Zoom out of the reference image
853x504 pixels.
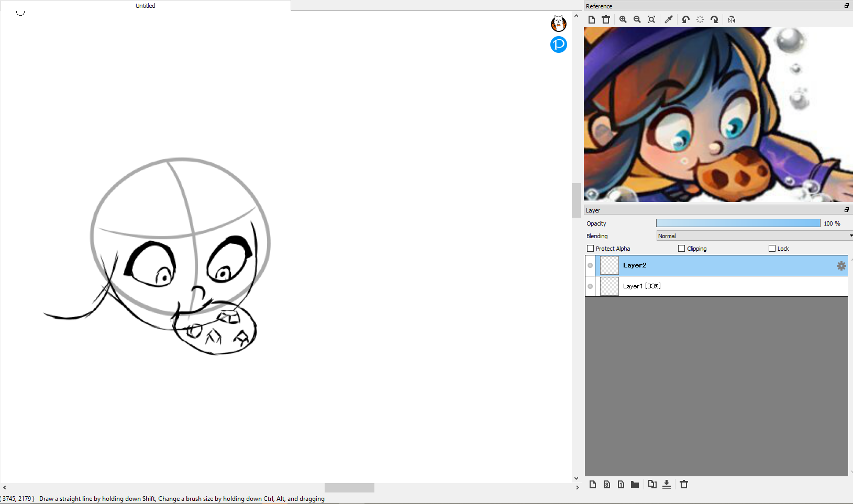pos(637,19)
